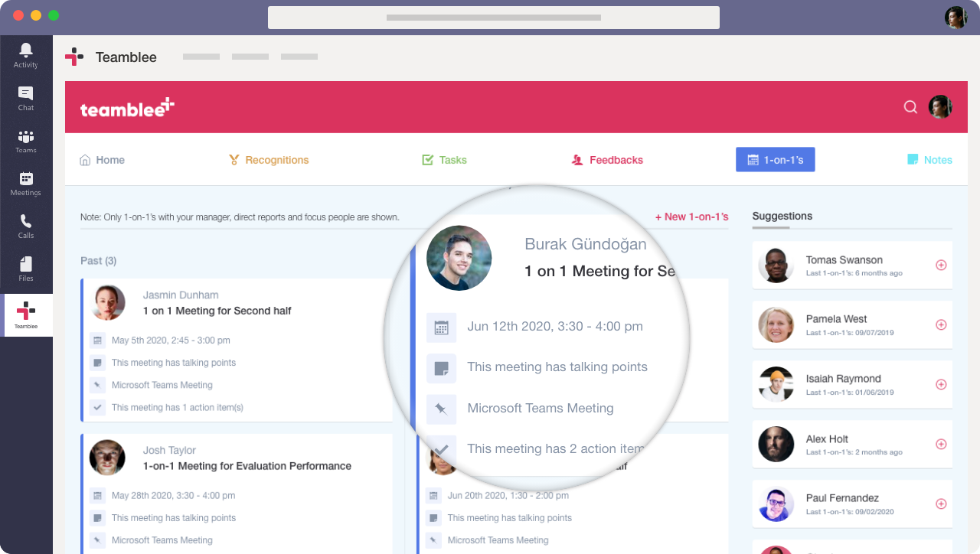Screen dimensions: 980x554
Task: Add Pamela West with plus icon
Action: tap(941, 324)
